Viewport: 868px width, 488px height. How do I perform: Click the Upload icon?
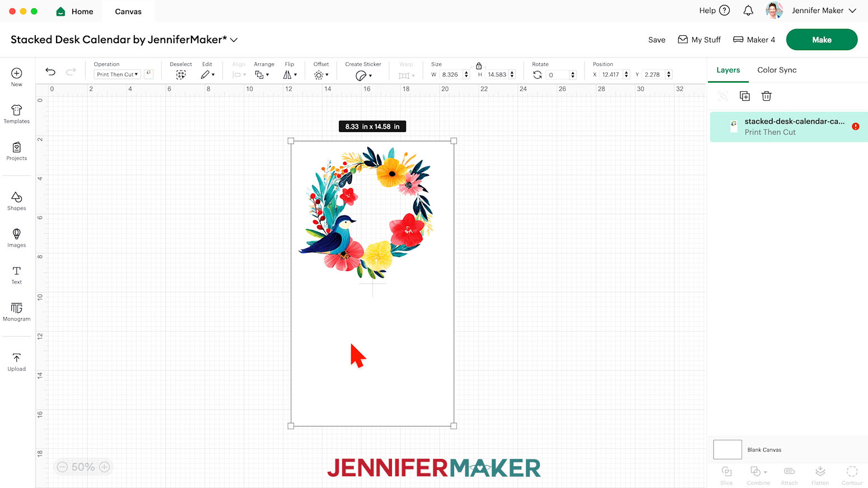coord(17,358)
